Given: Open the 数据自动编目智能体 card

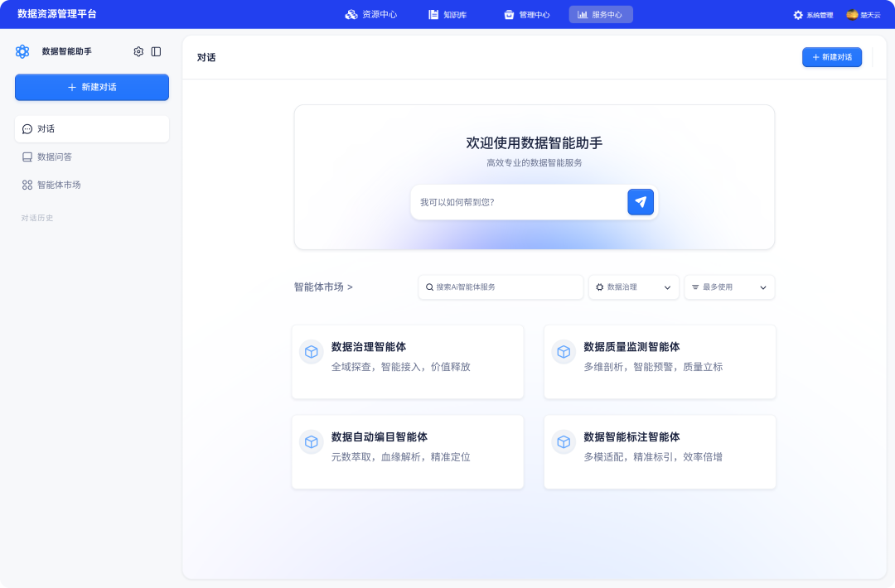Looking at the screenshot, I should [x=408, y=451].
